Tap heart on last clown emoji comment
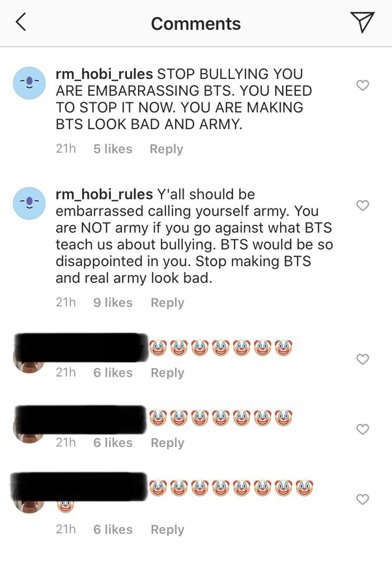 (x=363, y=499)
